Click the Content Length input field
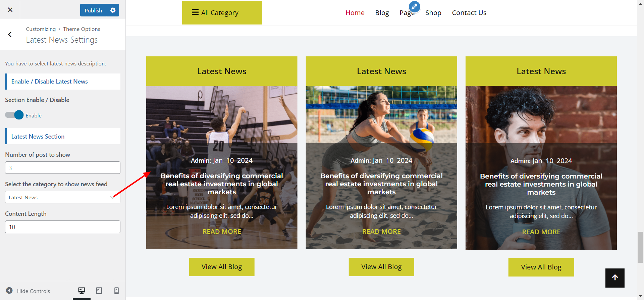 [x=63, y=227]
